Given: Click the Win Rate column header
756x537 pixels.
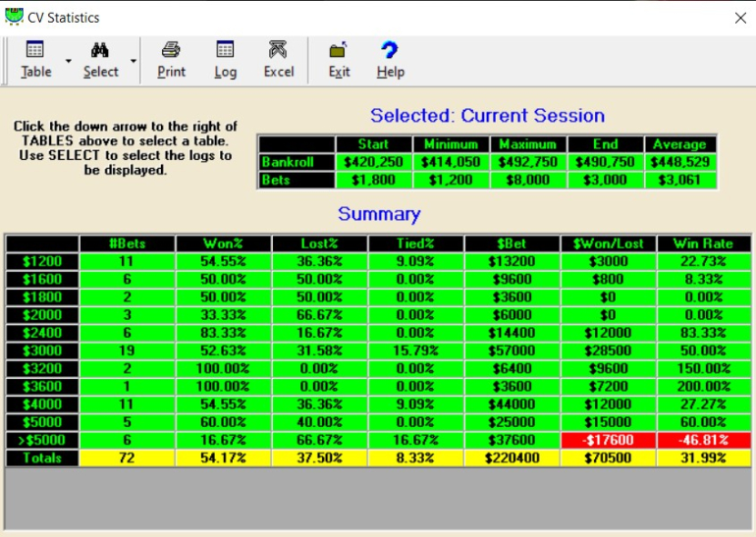Looking at the screenshot, I should (x=702, y=243).
